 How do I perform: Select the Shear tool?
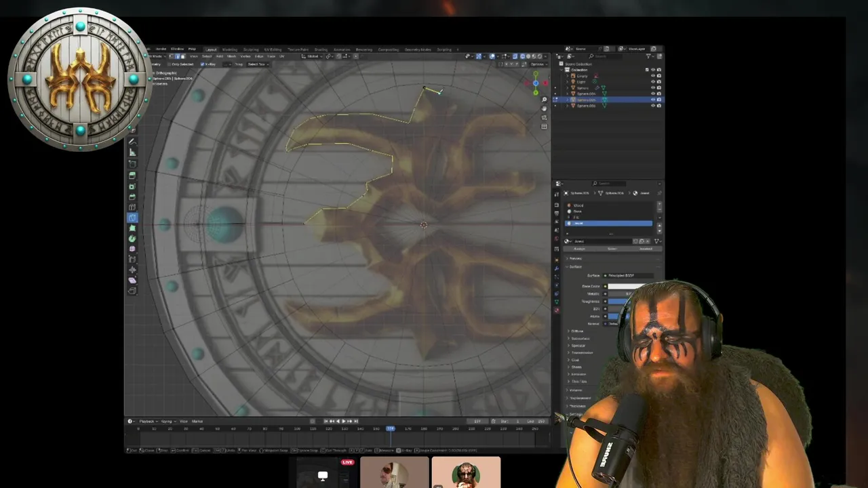click(x=132, y=281)
